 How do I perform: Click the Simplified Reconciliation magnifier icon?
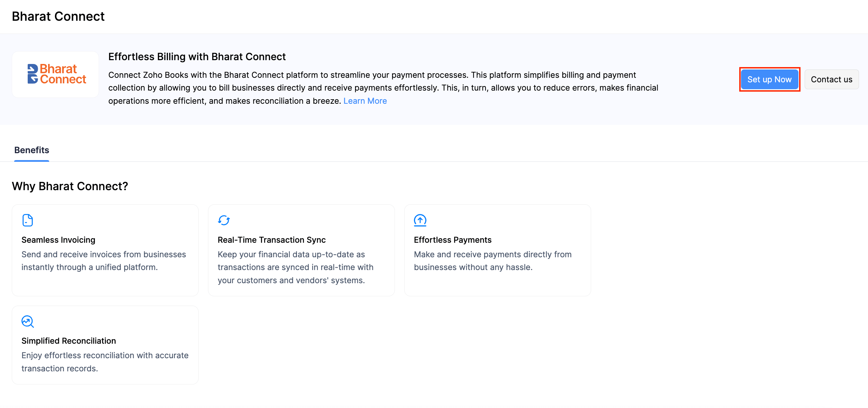(x=28, y=322)
